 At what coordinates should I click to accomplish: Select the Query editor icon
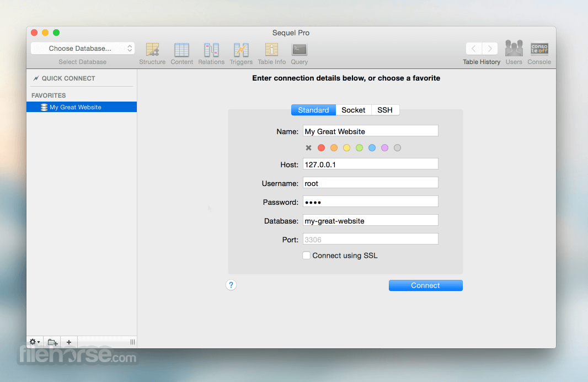299,50
